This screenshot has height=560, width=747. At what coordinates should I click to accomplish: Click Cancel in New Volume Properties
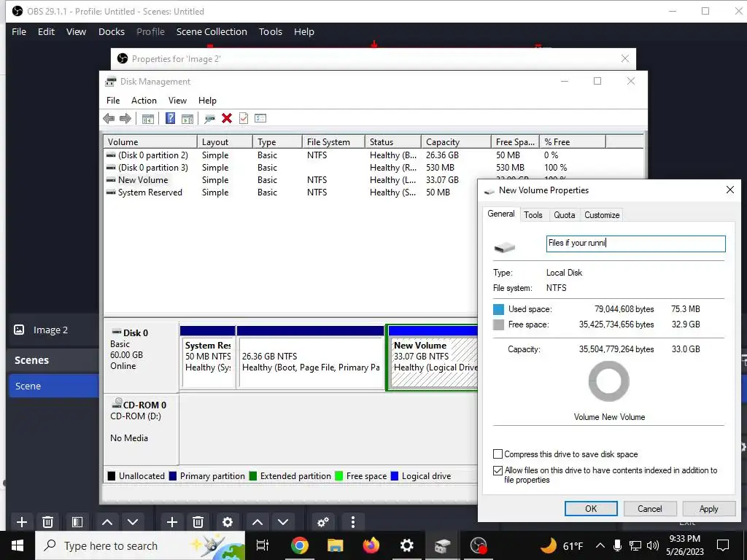click(x=650, y=508)
